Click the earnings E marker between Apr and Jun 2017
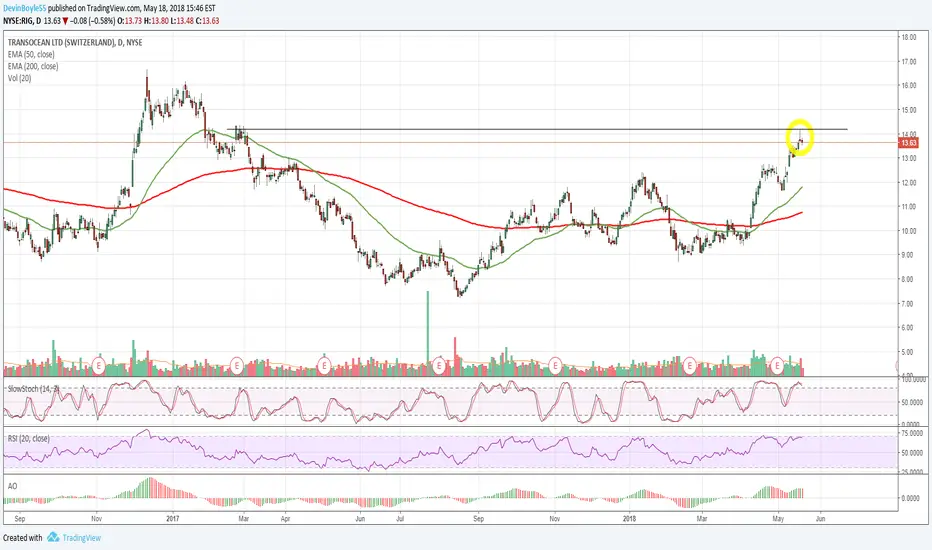The height and width of the screenshot is (550, 932). click(x=324, y=364)
